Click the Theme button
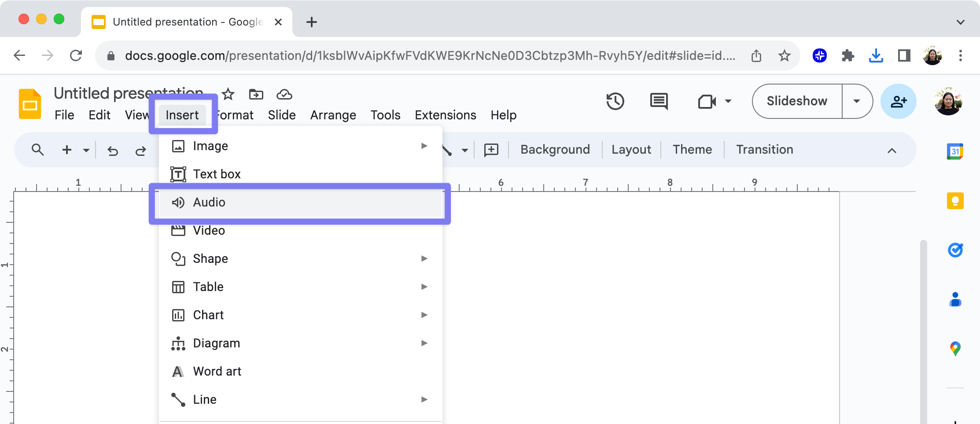The image size is (980, 424). click(692, 150)
